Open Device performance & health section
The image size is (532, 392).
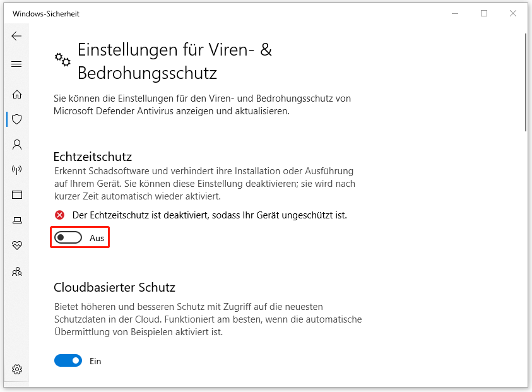(17, 245)
